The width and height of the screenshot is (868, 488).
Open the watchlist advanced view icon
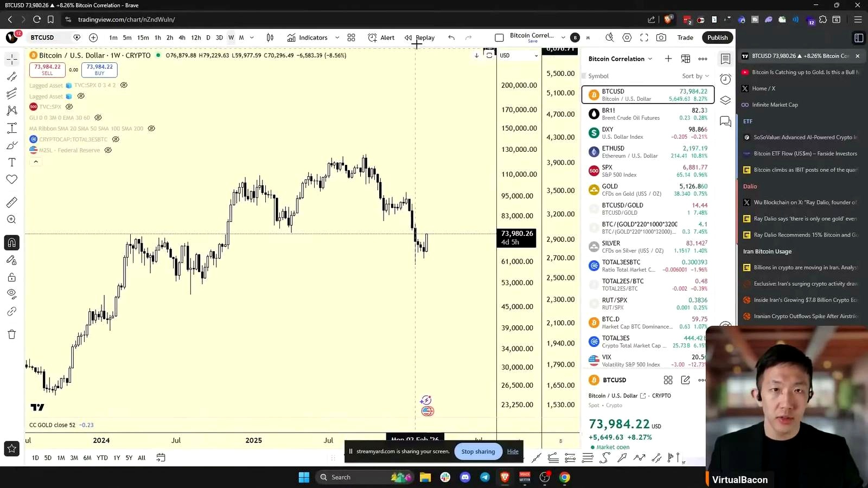click(x=686, y=59)
